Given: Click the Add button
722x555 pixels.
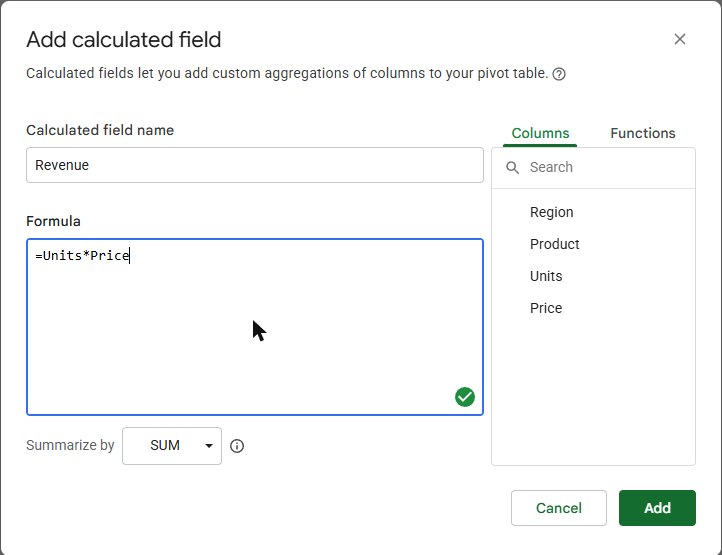Looking at the screenshot, I should click(x=657, y=508).
